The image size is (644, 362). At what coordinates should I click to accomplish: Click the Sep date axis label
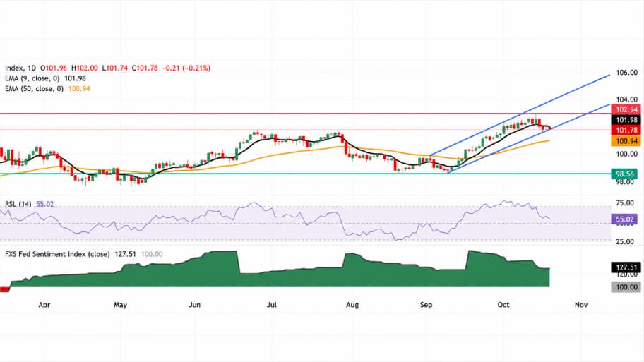[x=427, y=305]
